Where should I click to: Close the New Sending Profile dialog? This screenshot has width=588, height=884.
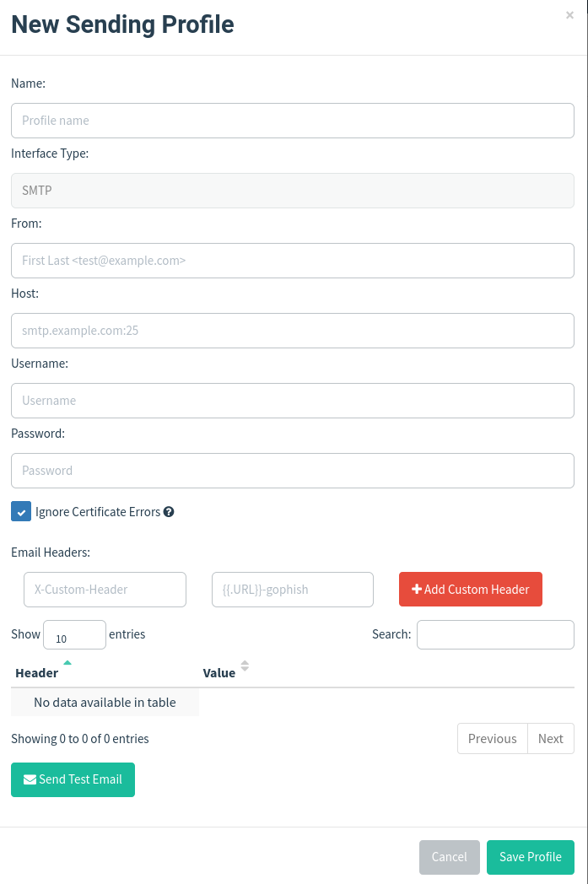click(569, 15)
